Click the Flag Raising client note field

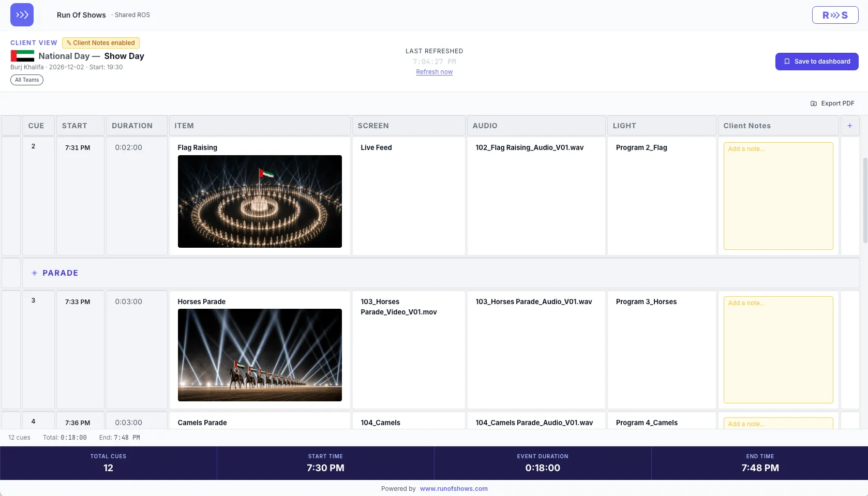778,196
